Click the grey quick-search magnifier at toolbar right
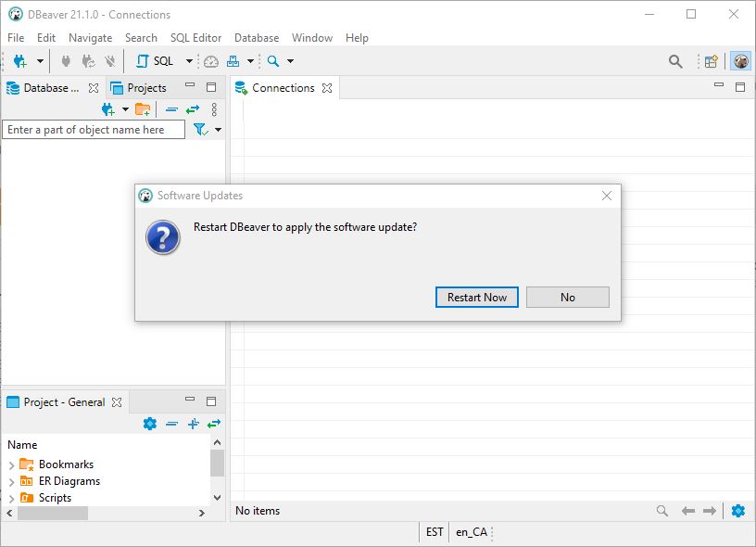 coord(675,61)
